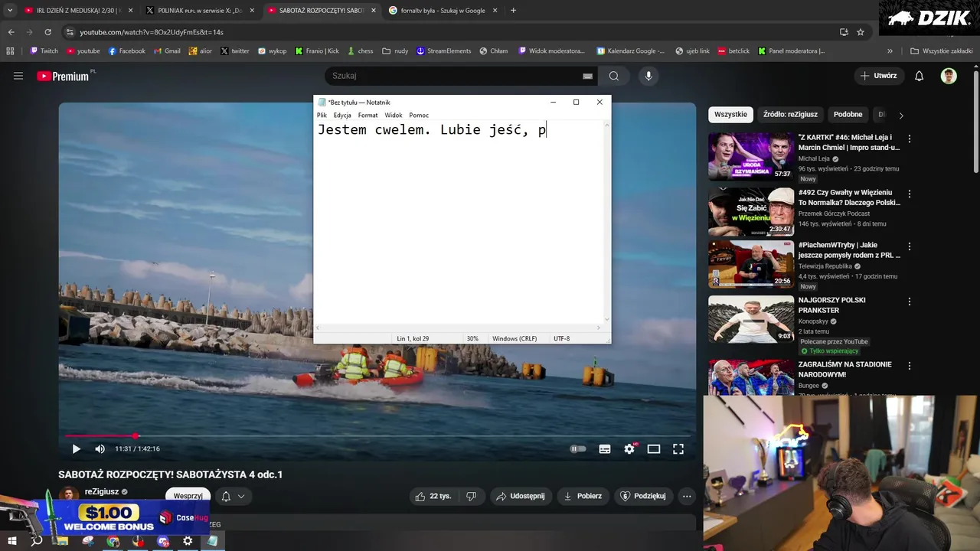Start voice search with microphone
980x551 pixels.
tap(648, 76)
